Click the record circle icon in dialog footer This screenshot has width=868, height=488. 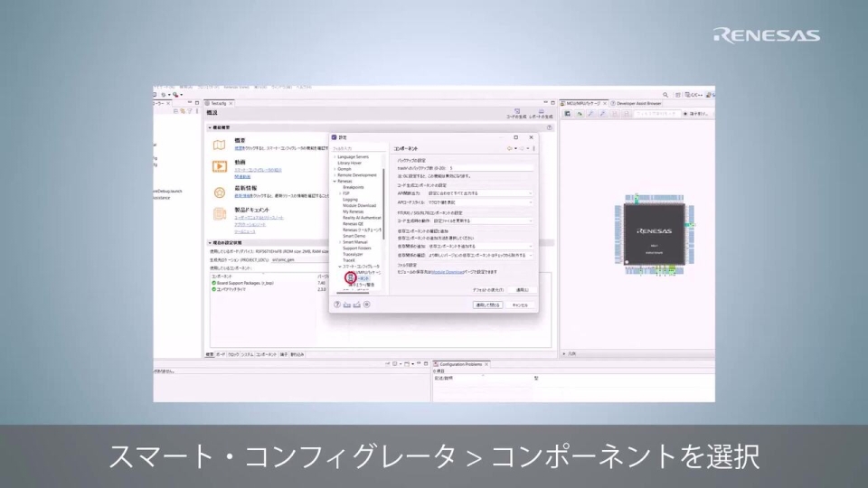point(366,305)
